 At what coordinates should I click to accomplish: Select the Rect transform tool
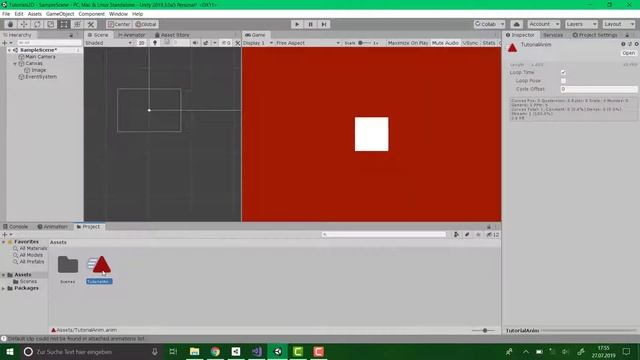click(x=64, y=24)
